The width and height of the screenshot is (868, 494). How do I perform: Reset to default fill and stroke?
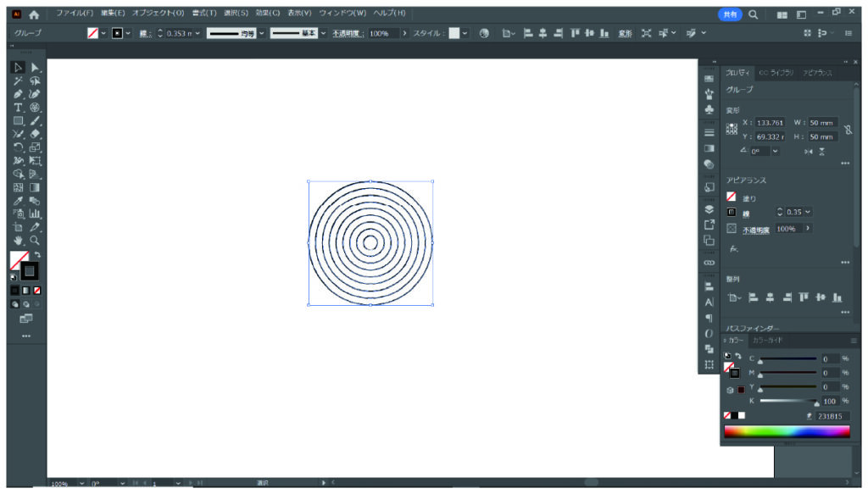[14, 276]
